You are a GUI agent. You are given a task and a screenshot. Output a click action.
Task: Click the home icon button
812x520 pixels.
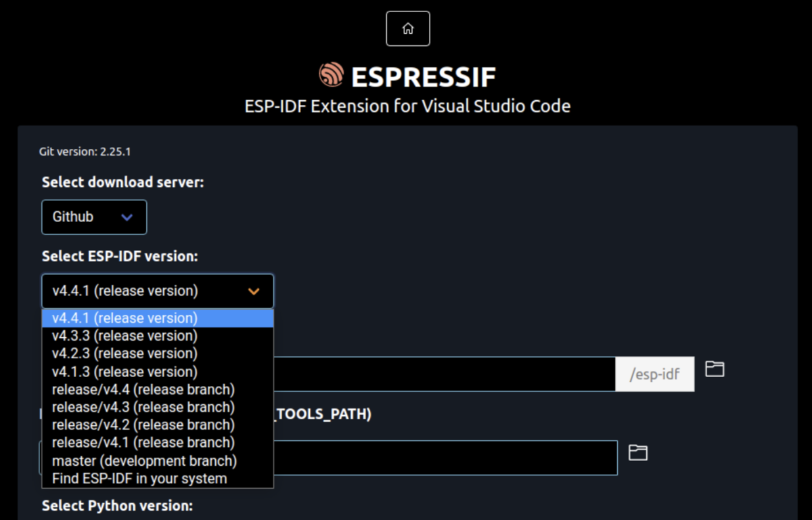click(407, 28)
